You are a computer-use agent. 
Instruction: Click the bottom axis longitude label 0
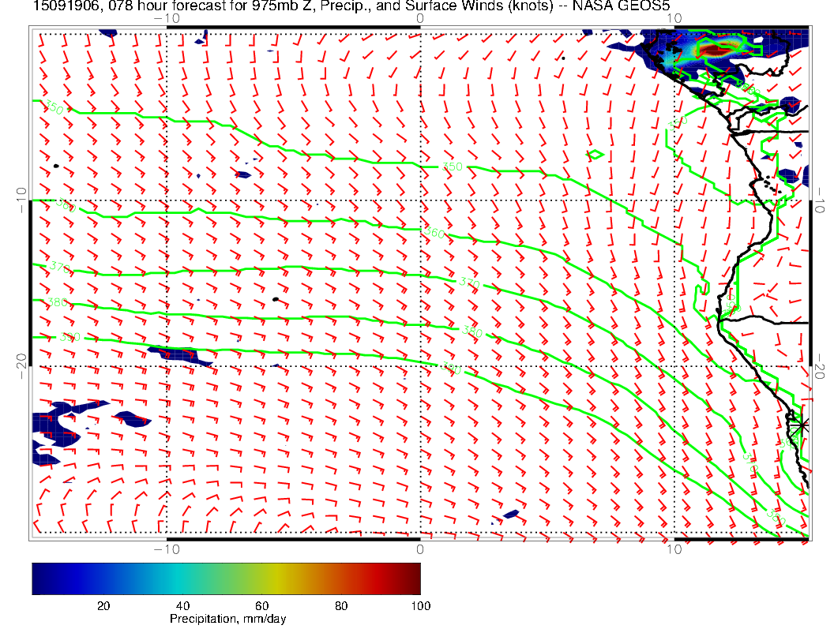420,549
